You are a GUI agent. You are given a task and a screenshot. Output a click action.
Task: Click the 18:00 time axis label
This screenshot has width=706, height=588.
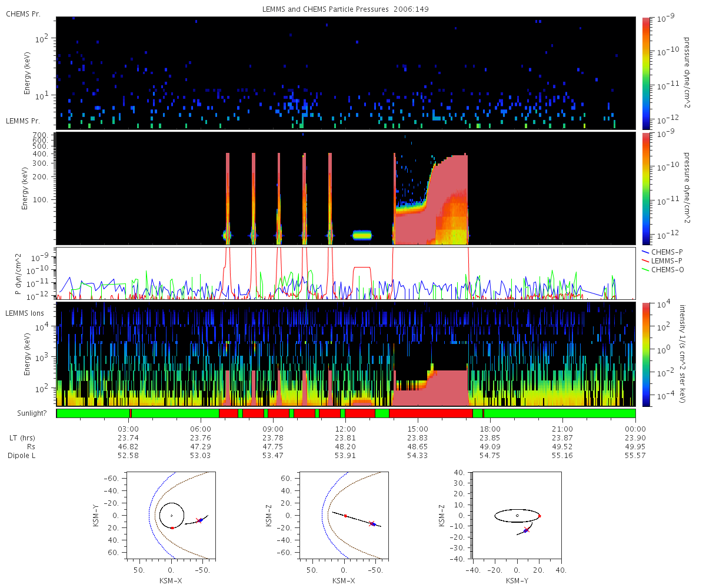pyautogui.click(x=490, y=429)
